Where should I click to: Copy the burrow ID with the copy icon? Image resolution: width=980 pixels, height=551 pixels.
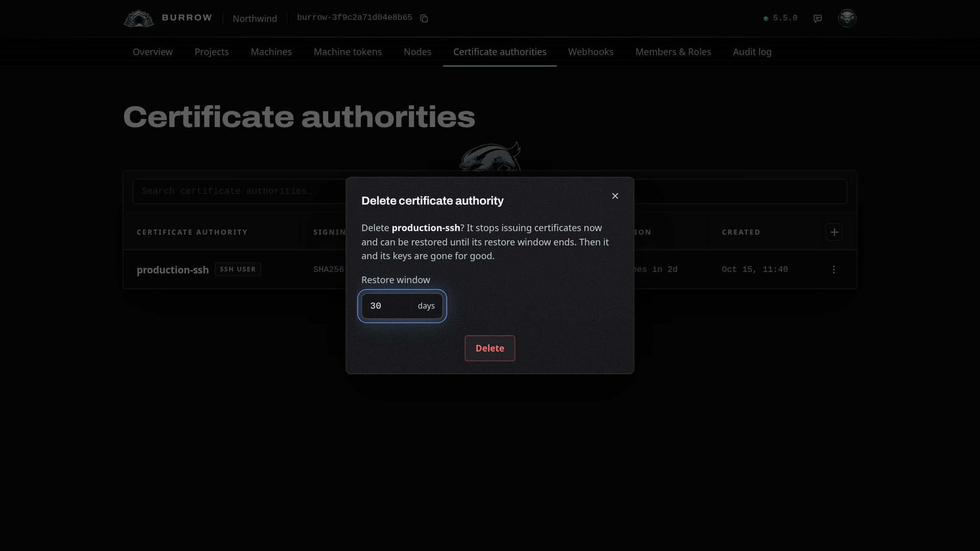(x=424, y=18)
